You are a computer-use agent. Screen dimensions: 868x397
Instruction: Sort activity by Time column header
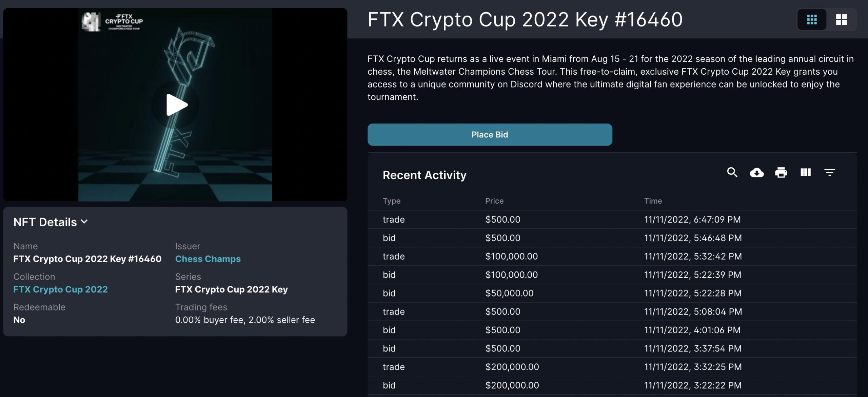pyautogui.click(x=653, y=201)
